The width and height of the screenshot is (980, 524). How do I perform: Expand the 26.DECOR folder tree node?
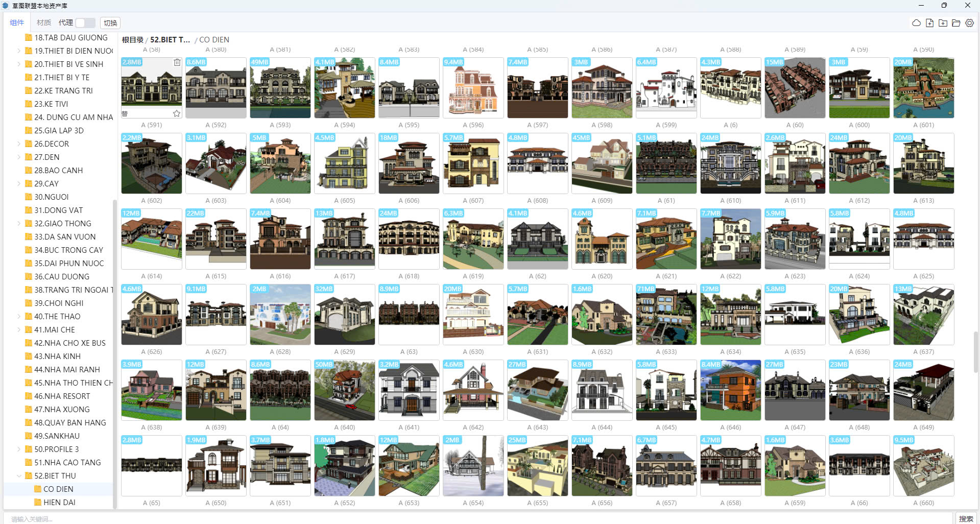(x=19, y=144)
